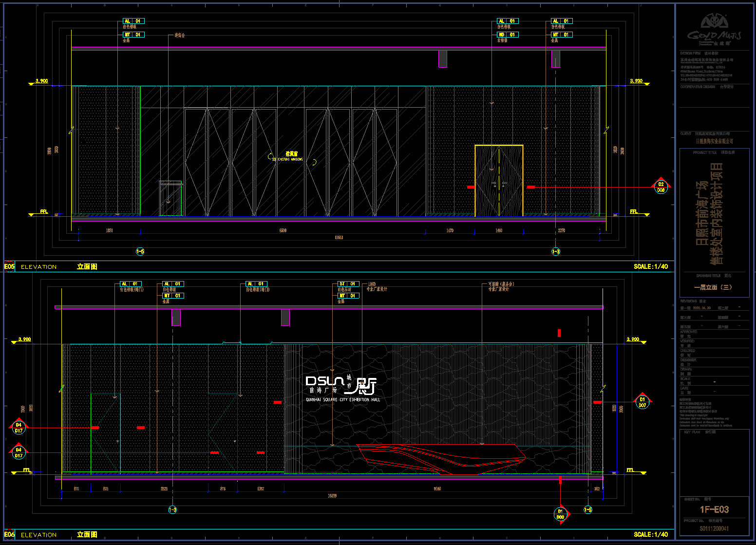
Task: Select the E06 elevation tag circle
Action: pyautogui.click(x=9, y=534)
